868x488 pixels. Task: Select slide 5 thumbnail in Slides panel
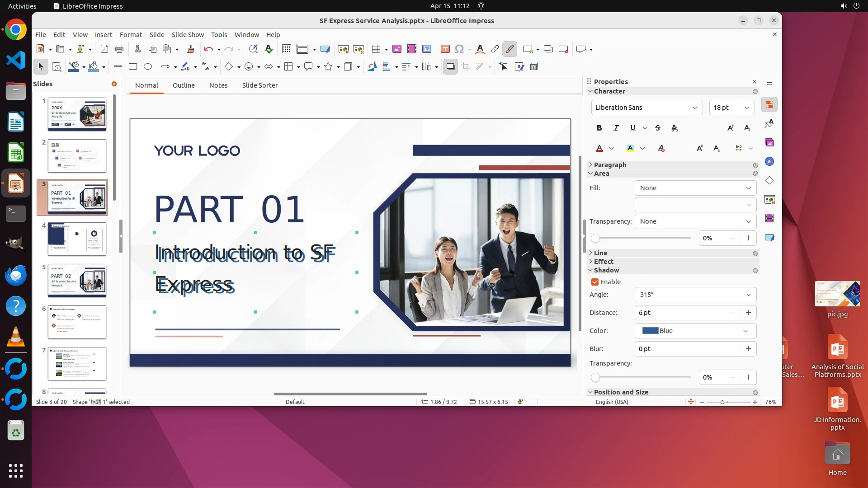click(77, 281)
